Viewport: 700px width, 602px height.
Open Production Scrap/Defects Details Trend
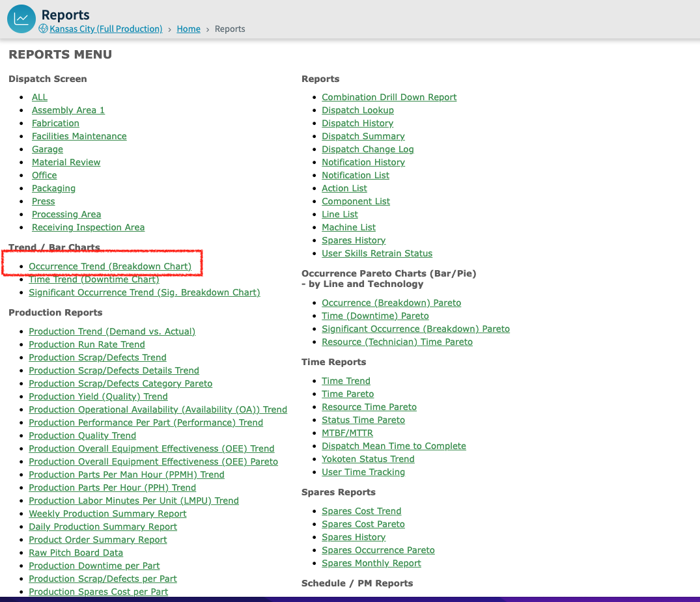click(x=114, y=370)
